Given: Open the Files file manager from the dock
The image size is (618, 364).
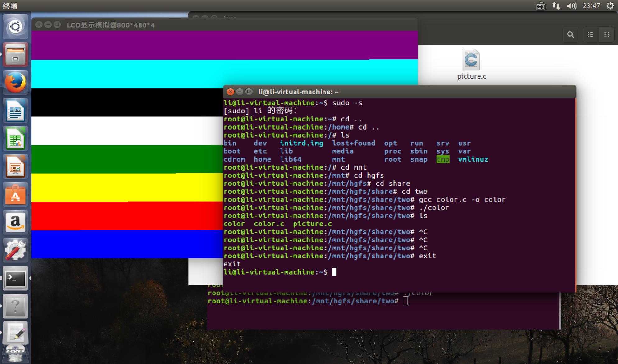Looking at the screenshot, I should [16, 54].
